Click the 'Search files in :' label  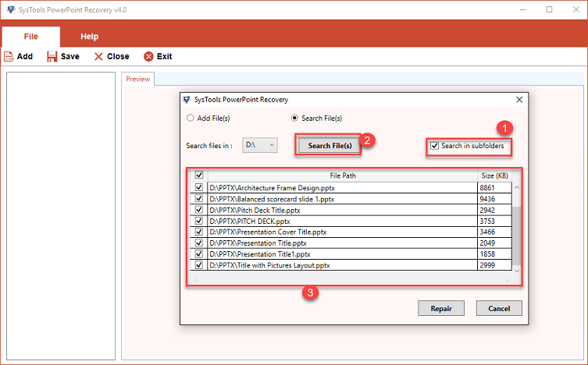(x=209, y=146)
